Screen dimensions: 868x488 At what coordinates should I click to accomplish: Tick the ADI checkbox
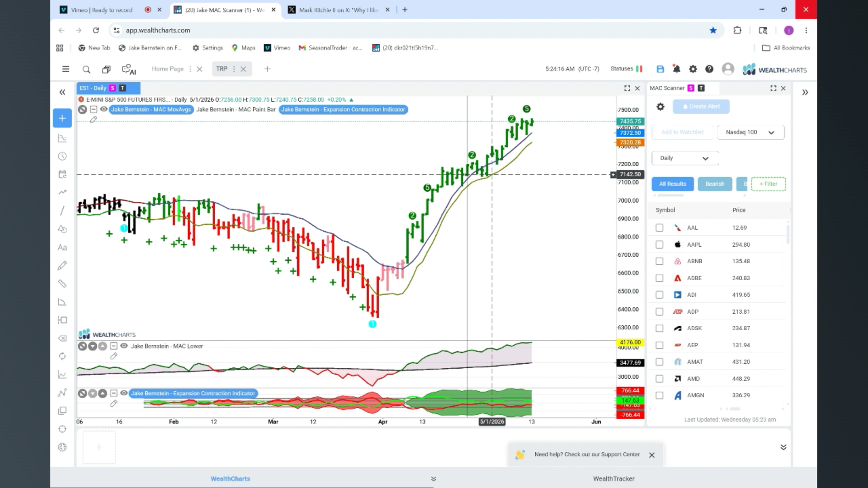click(660, 295)
